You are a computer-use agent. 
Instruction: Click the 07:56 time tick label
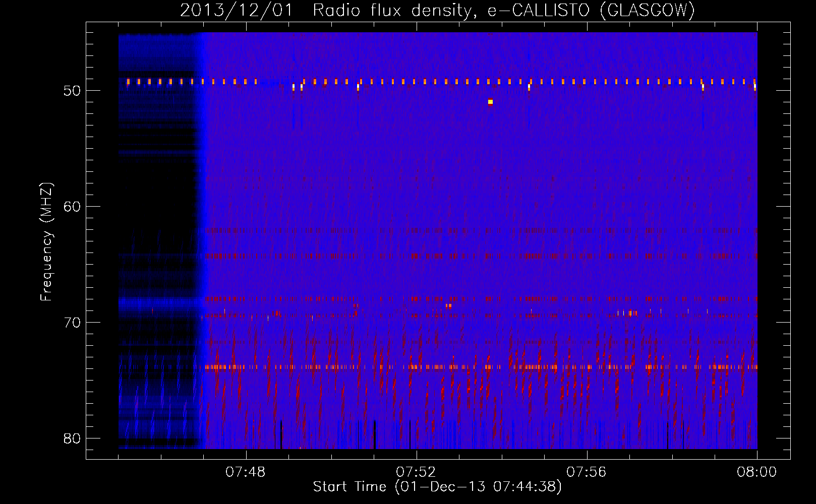click(587, 472)
